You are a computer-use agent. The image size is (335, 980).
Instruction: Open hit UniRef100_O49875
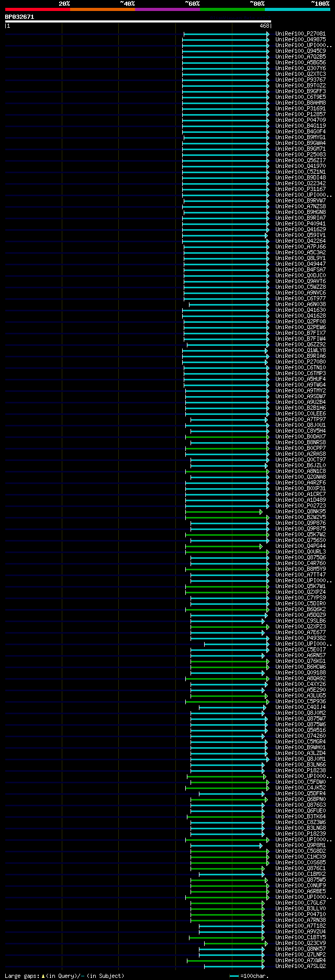pos(300,40)
